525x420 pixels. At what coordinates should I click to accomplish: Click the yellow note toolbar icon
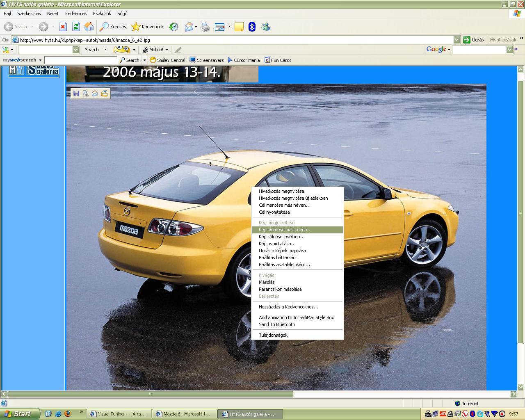point(239,27)
